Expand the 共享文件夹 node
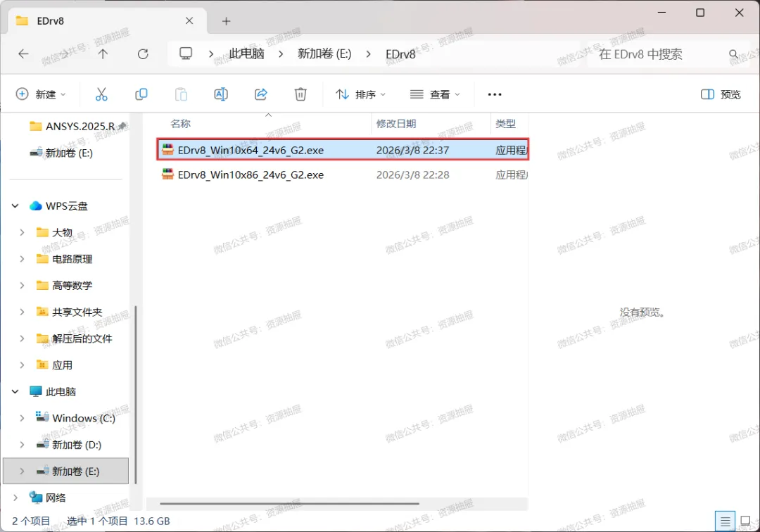Image resolution: width=760 pixels, height=532 pixels. click(22, 312)
